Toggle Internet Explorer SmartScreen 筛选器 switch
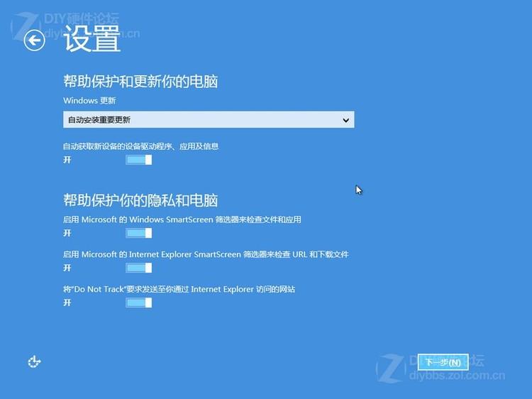The width and height of the screenshot is (532, 399). 139,268
